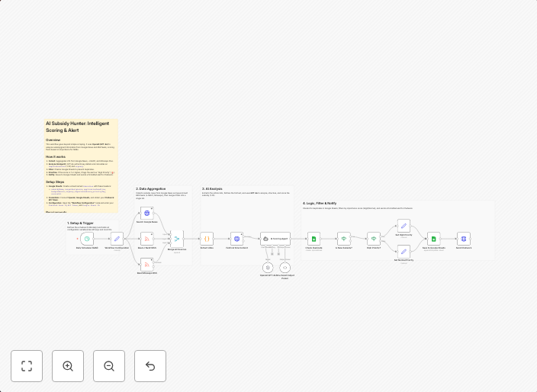Select the High Priority? IF node

coord(374,239)
